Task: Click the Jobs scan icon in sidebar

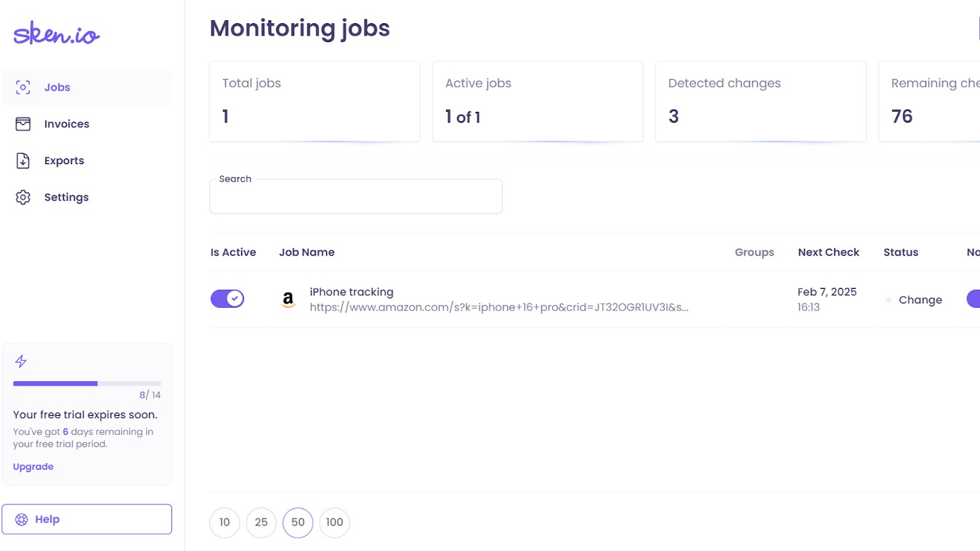Action: [x=23, y=87]
